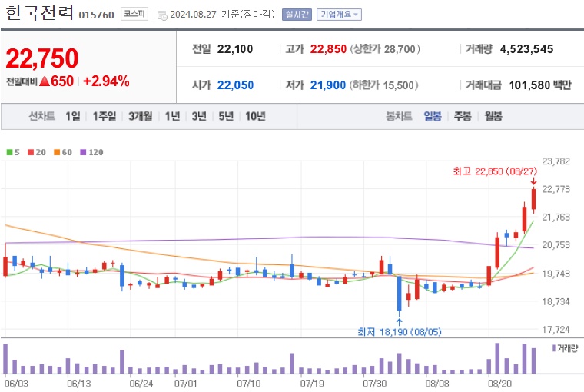The width and height of the screenshot is (584, 392).
Task: Click the 고가 value 22,850
Action: point(328,49)
